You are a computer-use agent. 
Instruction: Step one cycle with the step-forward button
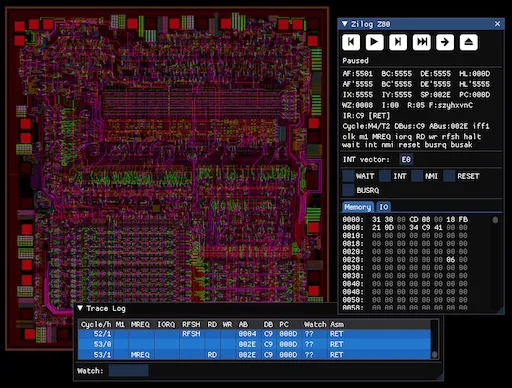pyautogui.click(x=398, y=42)
